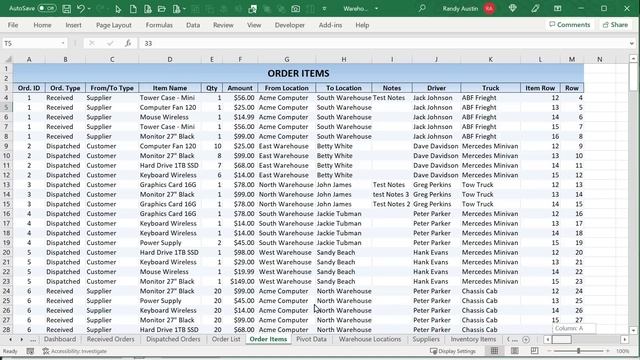Click the New Sheet plus icon
Image resolution: width=640 pixels, height=360 pixels.
526,340
